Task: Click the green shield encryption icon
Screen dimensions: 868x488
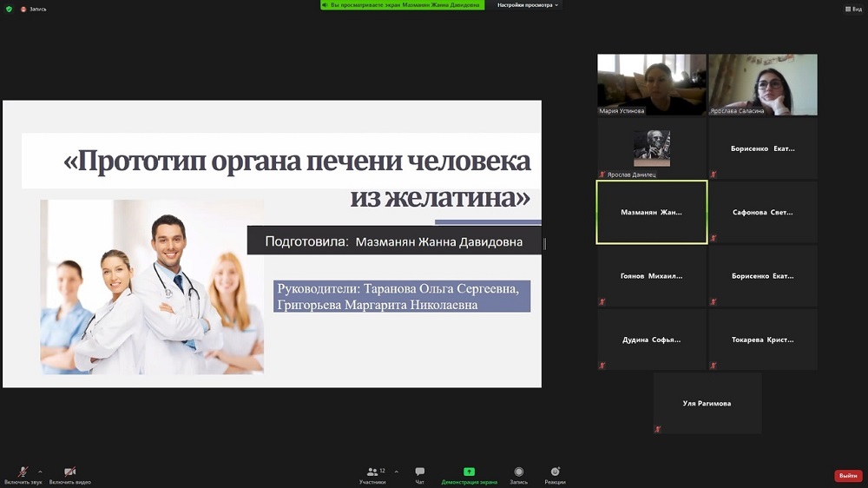Action: (x=9, y=9)
